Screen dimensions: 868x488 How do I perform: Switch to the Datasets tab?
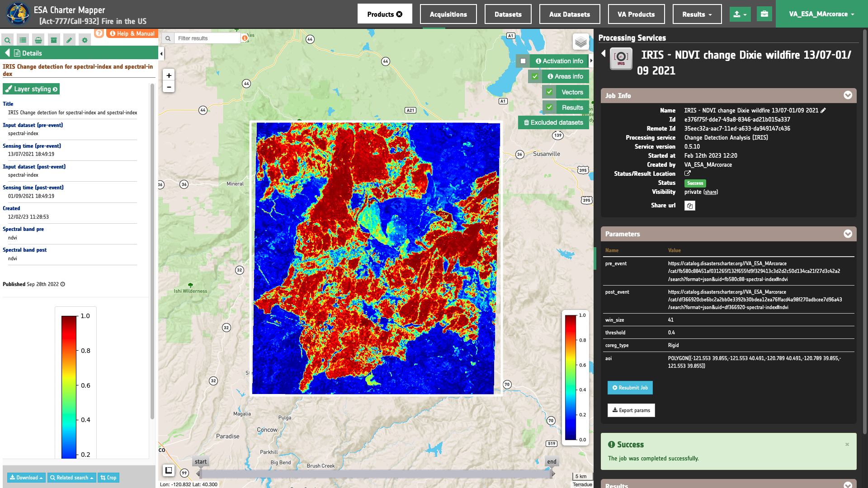coord(508,14)
